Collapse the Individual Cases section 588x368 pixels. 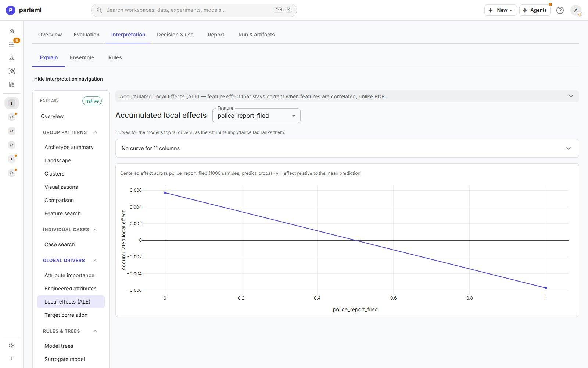click(x=95, y=230)
